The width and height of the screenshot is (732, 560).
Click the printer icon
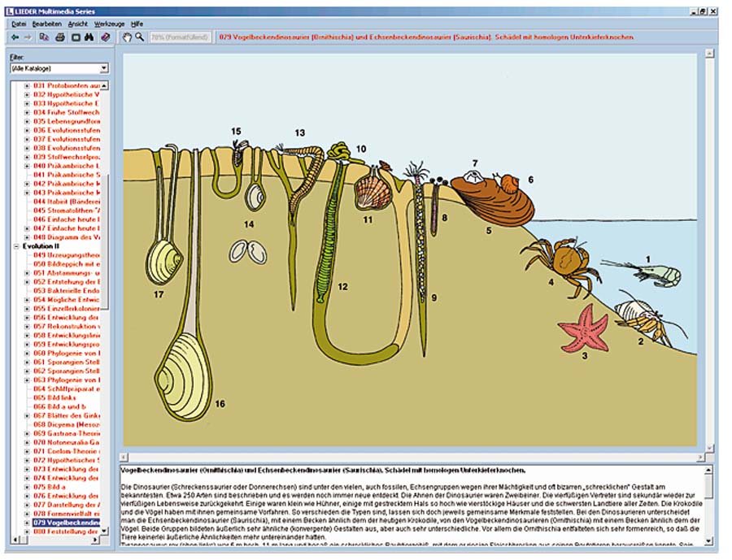(59, 37)
